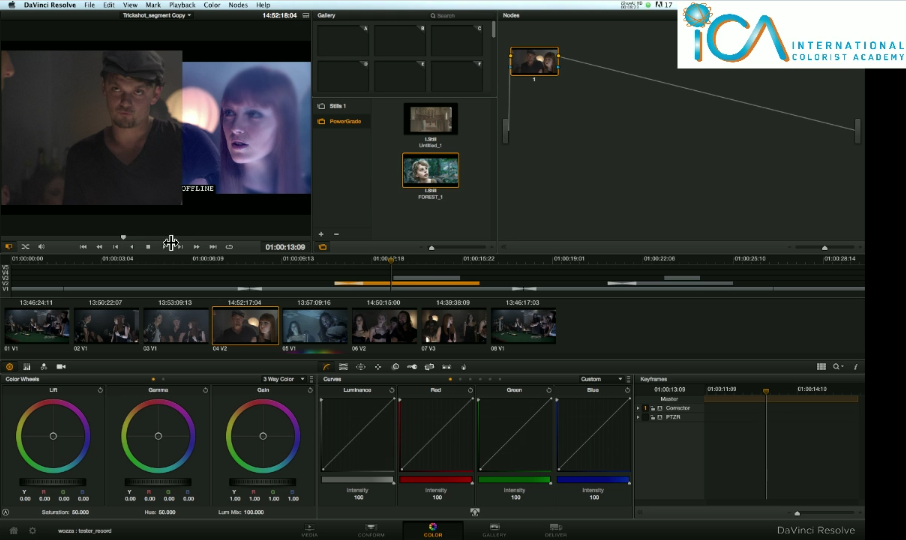Click the Apple menu icon
This screenshot has width=906, height=540.
tap(11, 5)
